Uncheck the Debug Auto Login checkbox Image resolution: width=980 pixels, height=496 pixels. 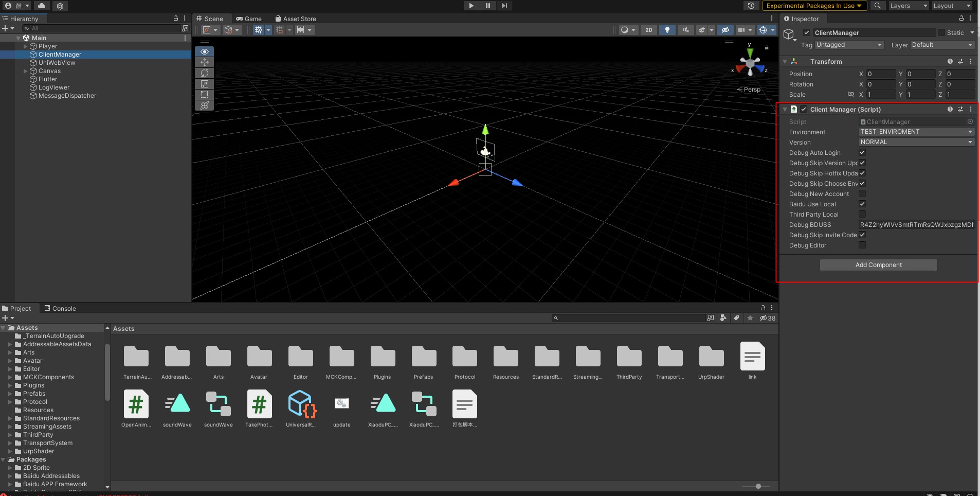click(862, 153)
